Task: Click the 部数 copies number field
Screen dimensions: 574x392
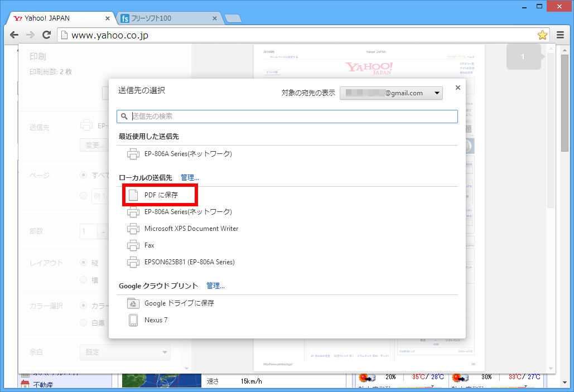Action: tap(88, 231)
